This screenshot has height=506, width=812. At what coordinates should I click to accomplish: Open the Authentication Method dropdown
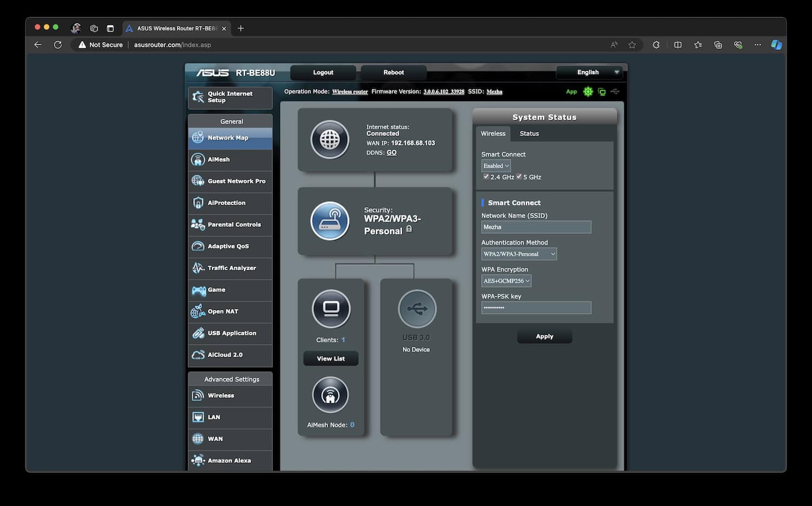(519, 254)
